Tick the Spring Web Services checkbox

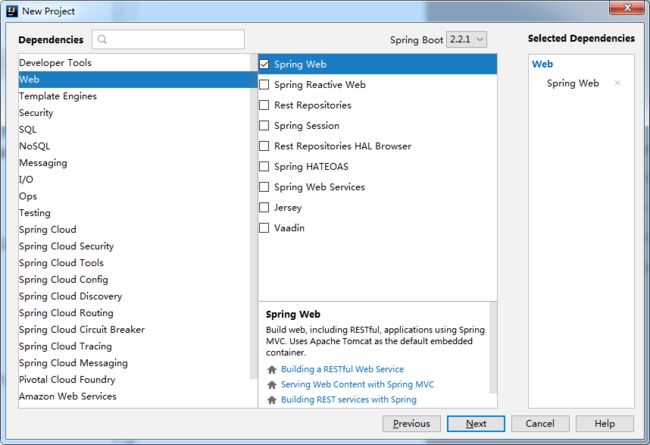tap(264, 187)
